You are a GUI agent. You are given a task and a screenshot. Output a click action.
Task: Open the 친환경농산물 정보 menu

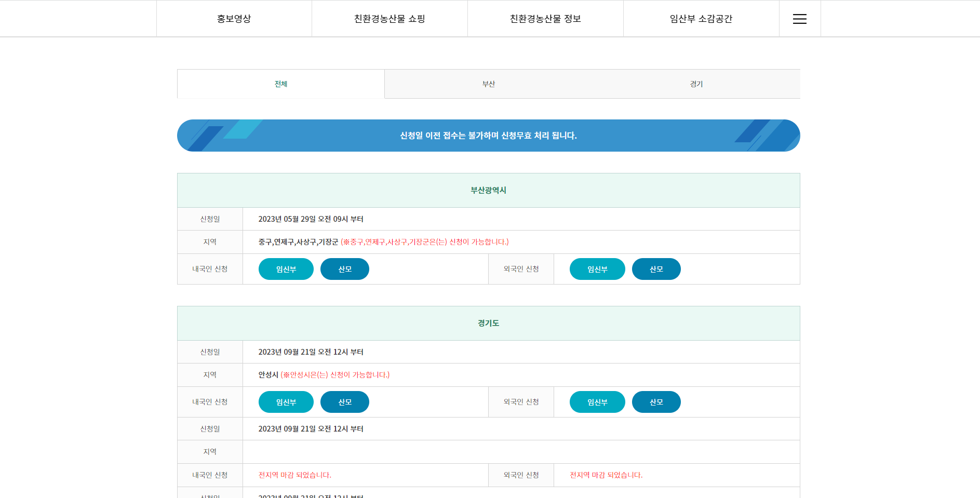click(545, 18)
